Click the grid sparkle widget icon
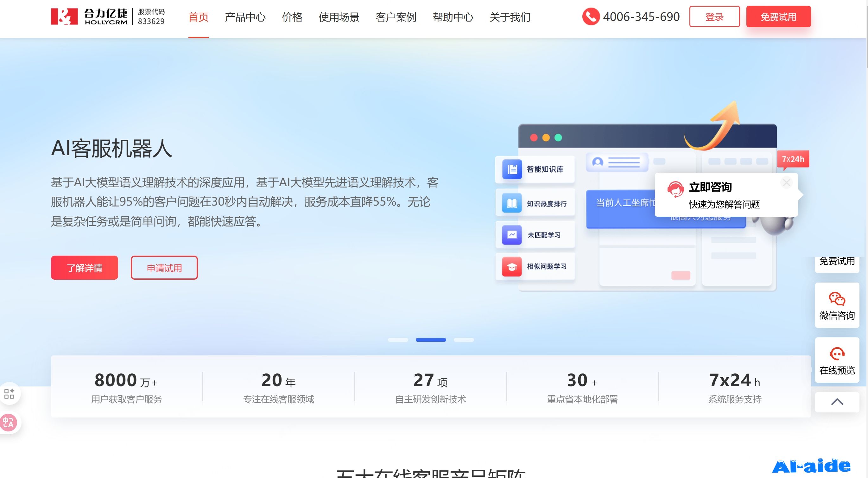The image size is (868, 478). click(x=10, y=393)
